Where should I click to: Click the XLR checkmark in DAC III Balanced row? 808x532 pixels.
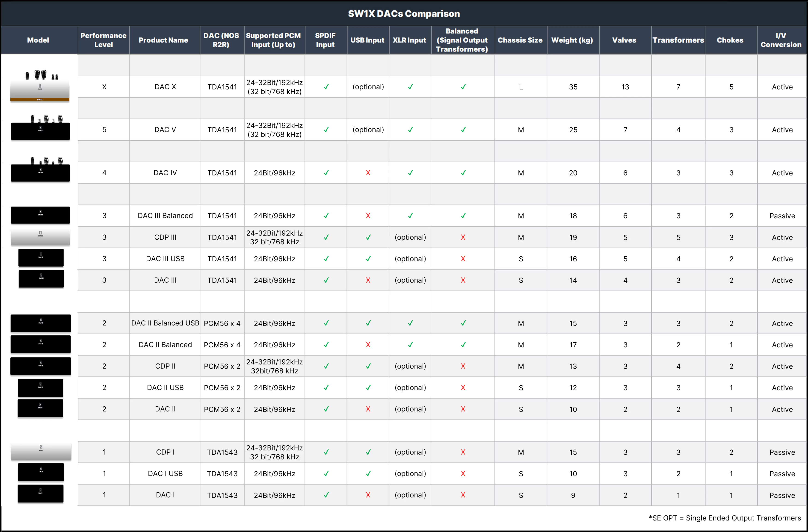coord(410,216)
